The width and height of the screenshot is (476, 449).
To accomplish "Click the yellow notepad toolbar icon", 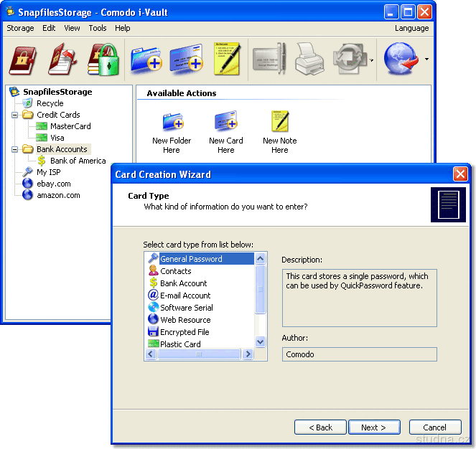I will point(226,59).
